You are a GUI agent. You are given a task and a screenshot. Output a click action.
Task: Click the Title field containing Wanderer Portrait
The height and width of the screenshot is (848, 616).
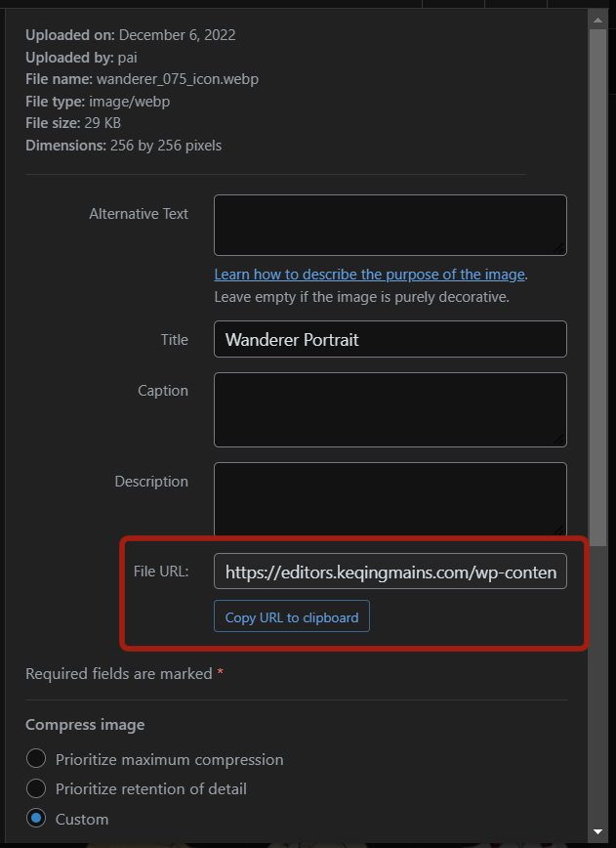click(x=390, y=339)
